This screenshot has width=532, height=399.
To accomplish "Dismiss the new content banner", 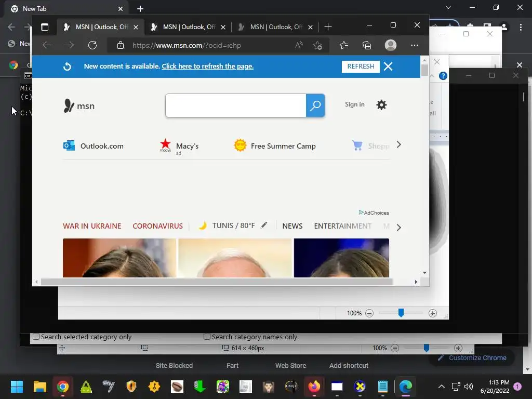I will click(x=388, y=66).
